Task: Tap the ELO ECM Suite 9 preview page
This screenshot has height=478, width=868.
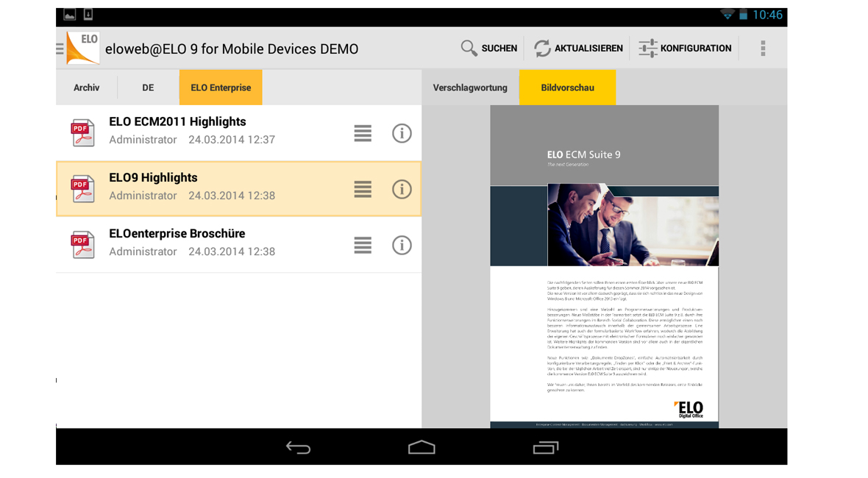Action: pyautogui.click(x=604, y=266)
